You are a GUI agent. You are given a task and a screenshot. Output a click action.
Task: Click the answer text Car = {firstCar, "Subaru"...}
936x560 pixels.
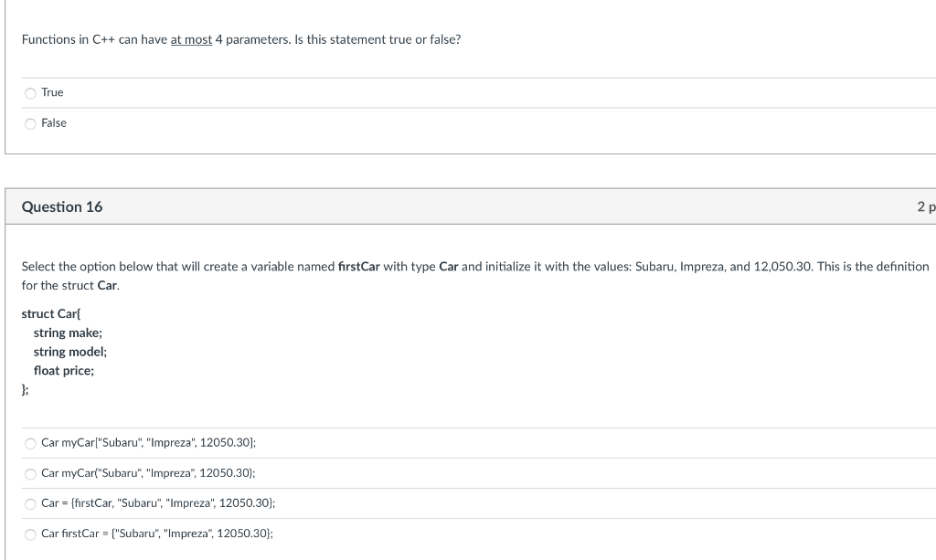(x=158, y=502)
